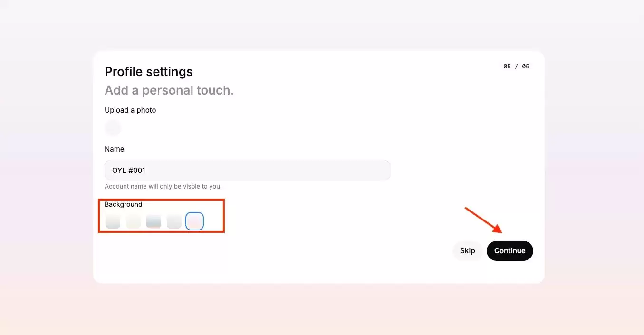The height and width of the screenshot is (335, 644).
Task: Pick the third blue-gray background swatch
Action: 154,221
